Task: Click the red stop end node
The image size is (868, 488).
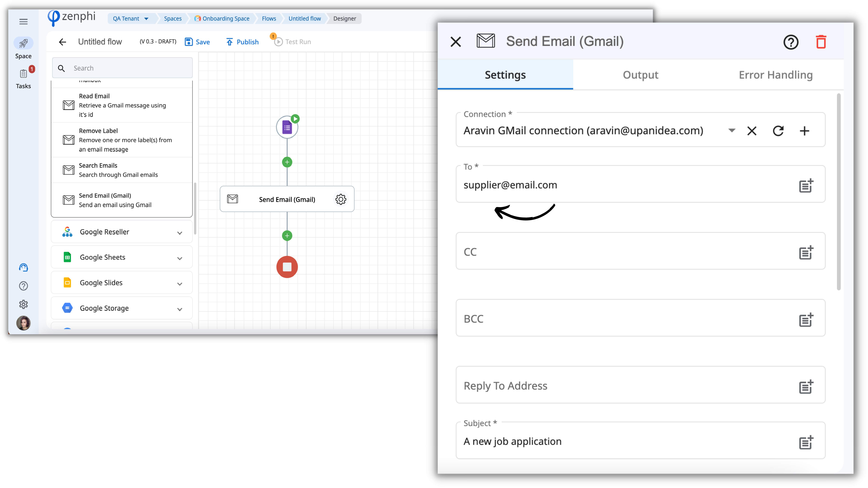Action: pos(287,267)
